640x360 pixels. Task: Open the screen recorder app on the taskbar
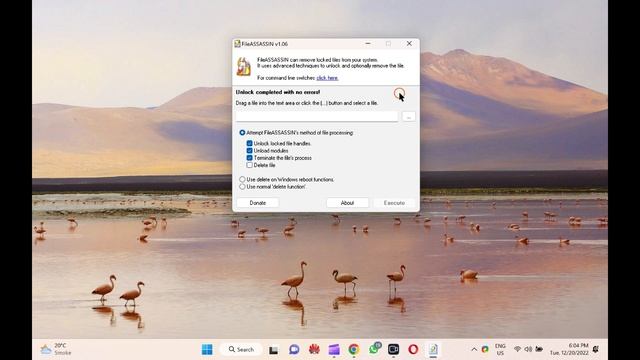(393, 349)
